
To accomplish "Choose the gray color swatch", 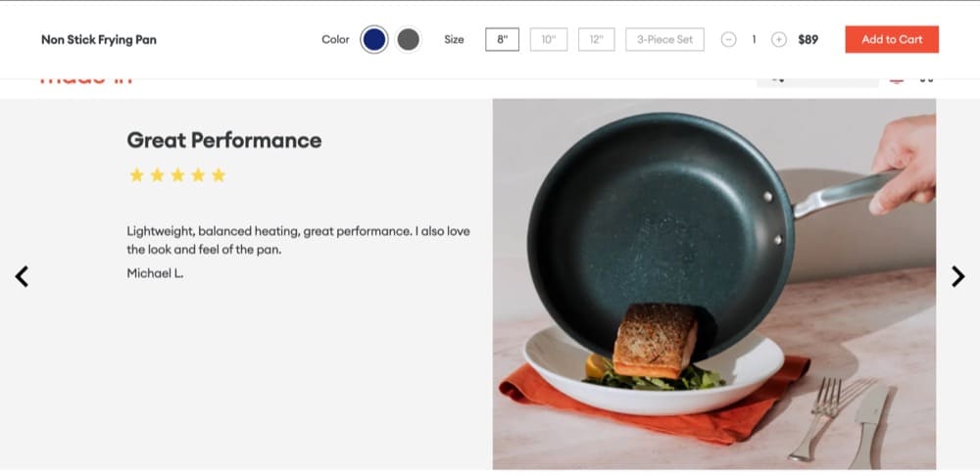I will point(409,40).
